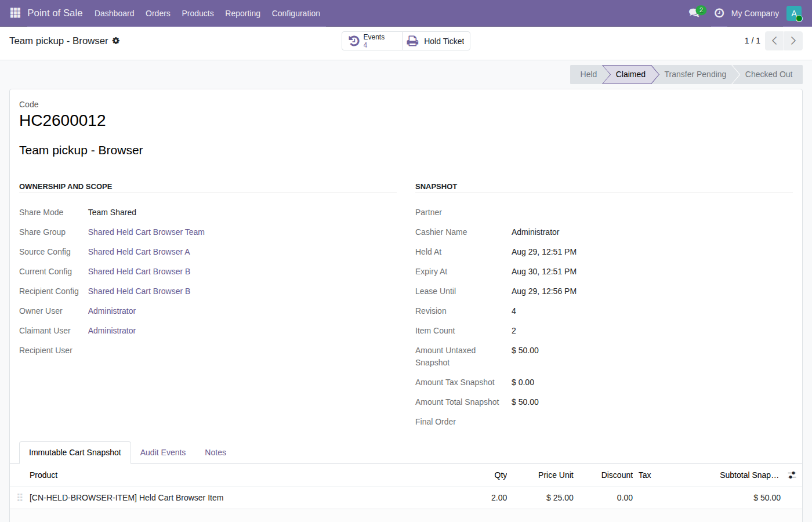The height and width of the screenshot is (522, 812).
Task: Click the Tax column header
Action: click(645, 475)
